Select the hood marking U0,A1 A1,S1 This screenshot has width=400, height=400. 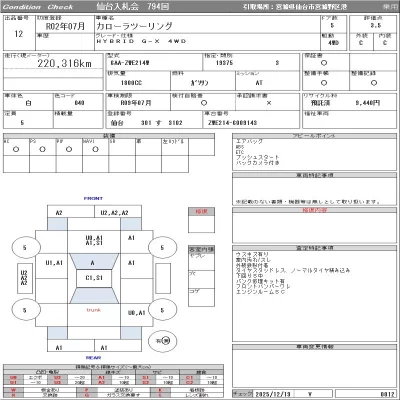[x=94, y=241]
